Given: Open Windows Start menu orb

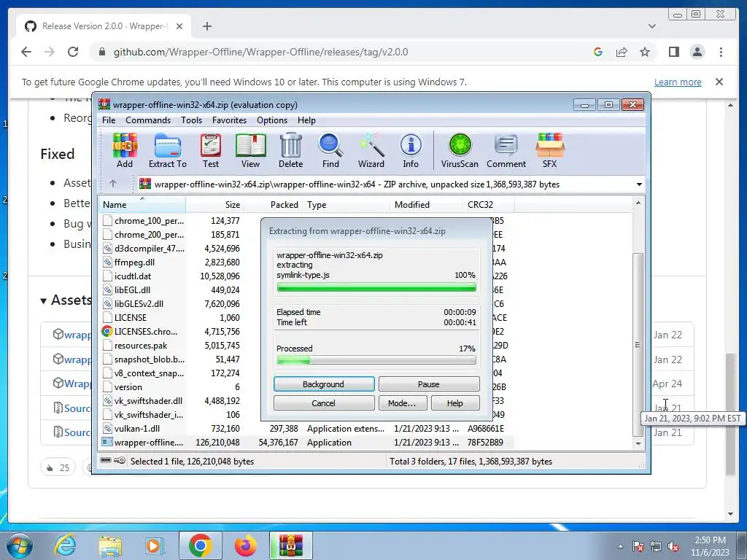Looking at the screenshot, I should pyautogui.click(x=20, y=545).
